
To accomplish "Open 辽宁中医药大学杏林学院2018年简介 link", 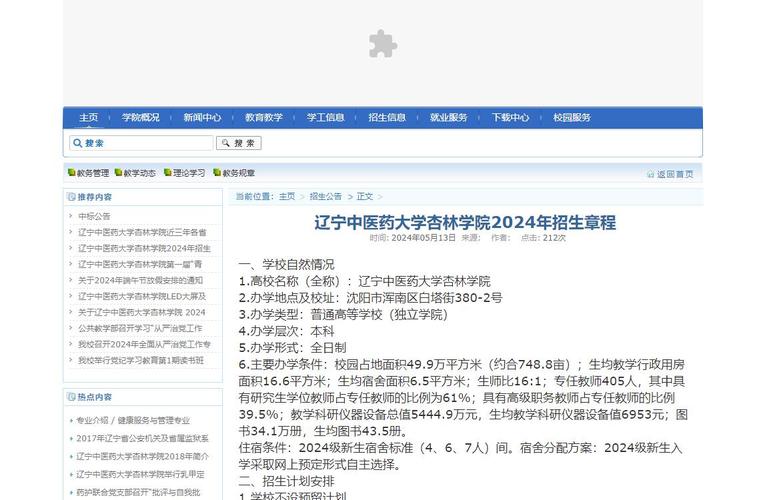I will [142, 456].
